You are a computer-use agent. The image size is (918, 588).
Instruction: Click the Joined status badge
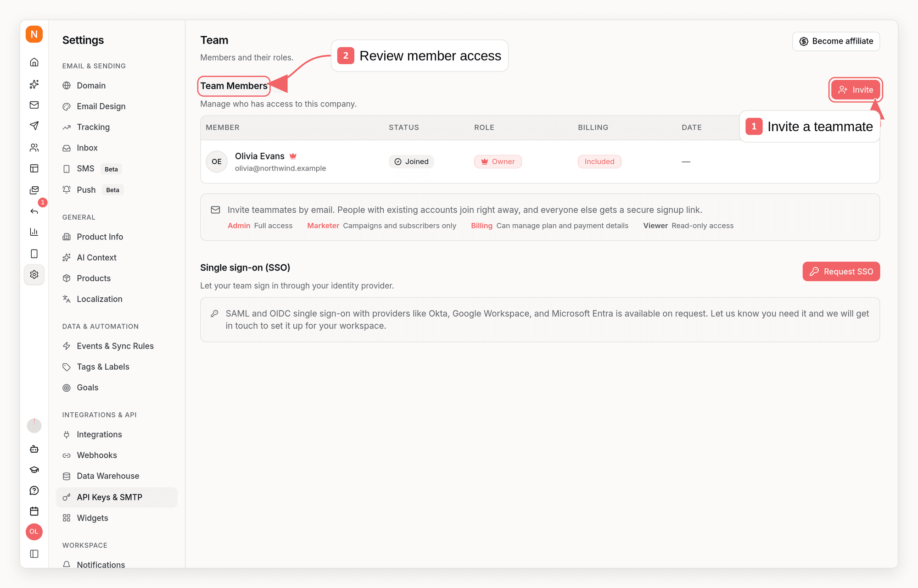(411, 161)
